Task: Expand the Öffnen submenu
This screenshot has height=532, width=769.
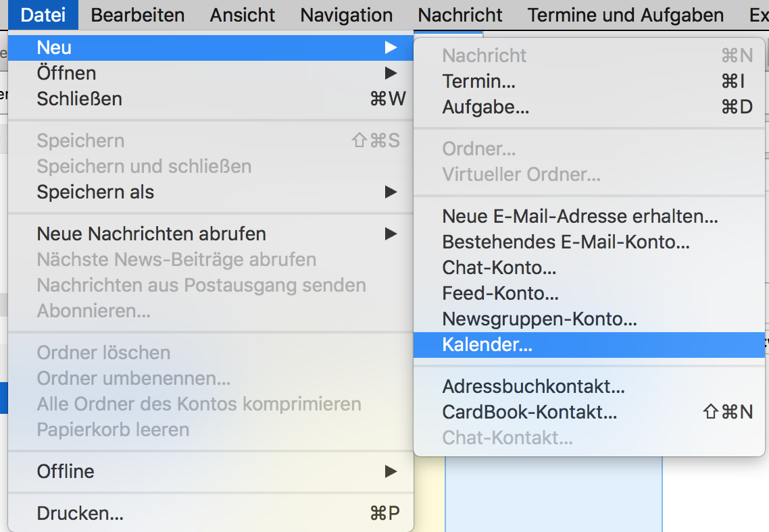Action: tap(66, 73)
